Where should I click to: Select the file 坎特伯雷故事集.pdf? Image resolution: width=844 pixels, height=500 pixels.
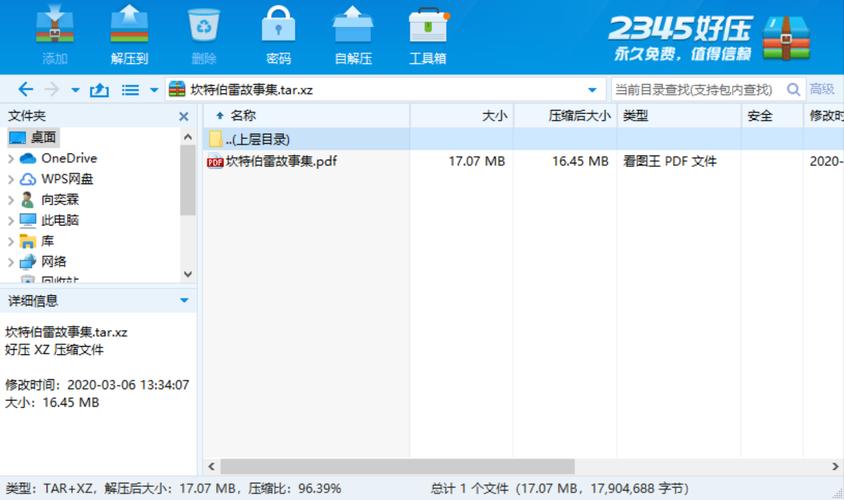282,161
